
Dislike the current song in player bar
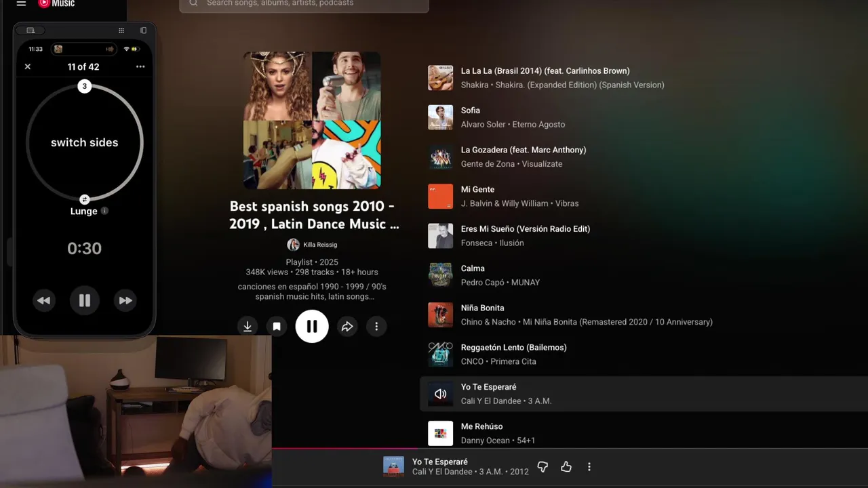(x=542, y=467)
